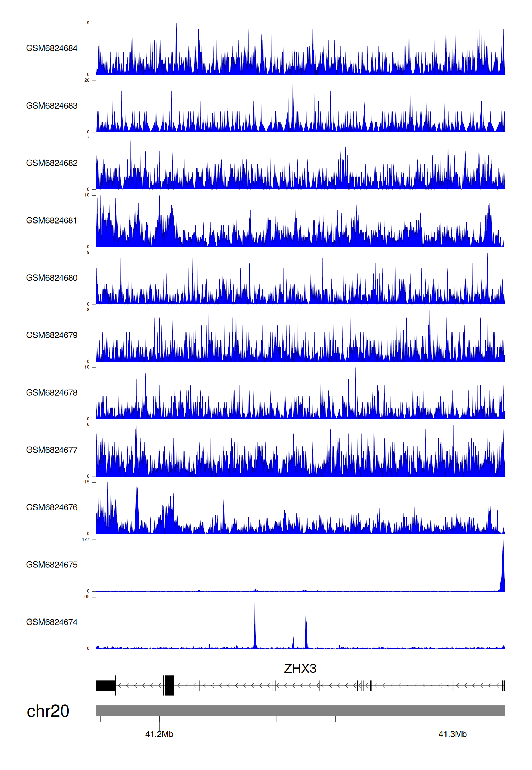The image size is (532, 770).
Task: Click the GSM6824680 track label
Action: click(52, 278)
